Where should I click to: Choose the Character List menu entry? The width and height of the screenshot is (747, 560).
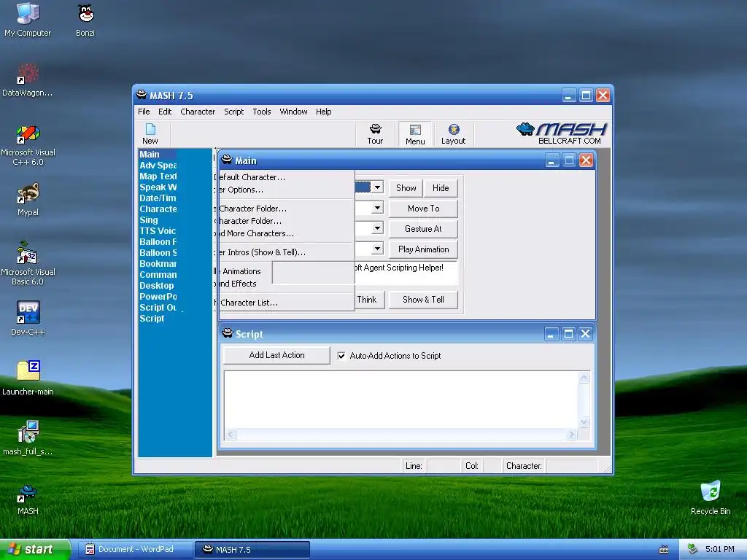tap(284, 303)
